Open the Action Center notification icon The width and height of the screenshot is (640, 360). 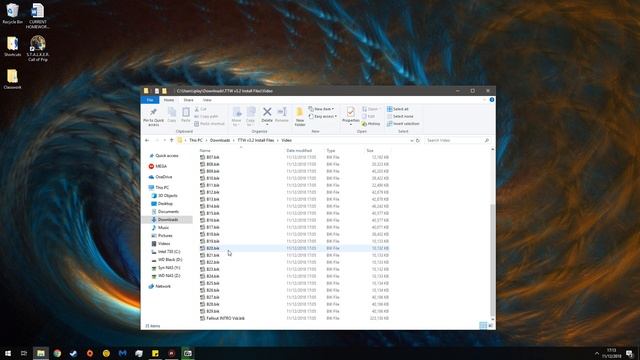tap(629, 353)
